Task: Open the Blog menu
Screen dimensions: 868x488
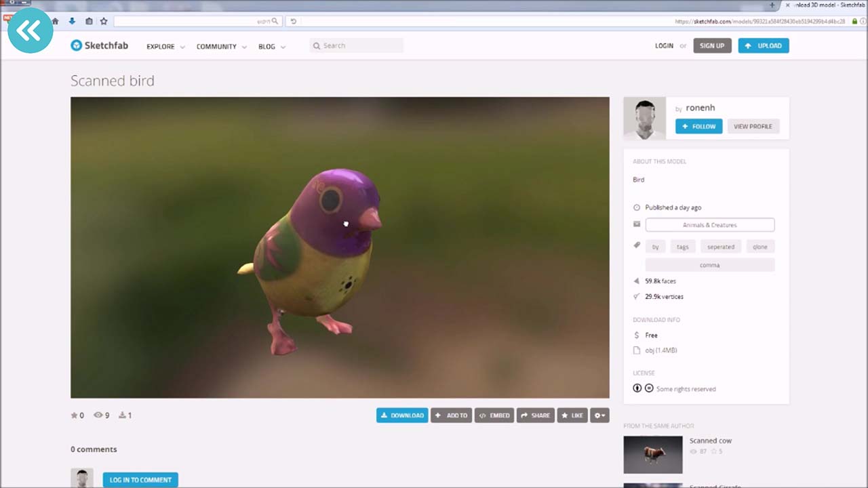Action: click(271, 47)
